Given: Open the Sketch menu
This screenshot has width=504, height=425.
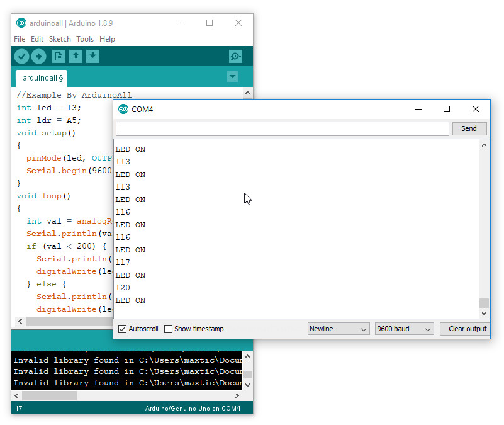Looking at the screenshot, I should pyautogui.click(x=60, y=39).
